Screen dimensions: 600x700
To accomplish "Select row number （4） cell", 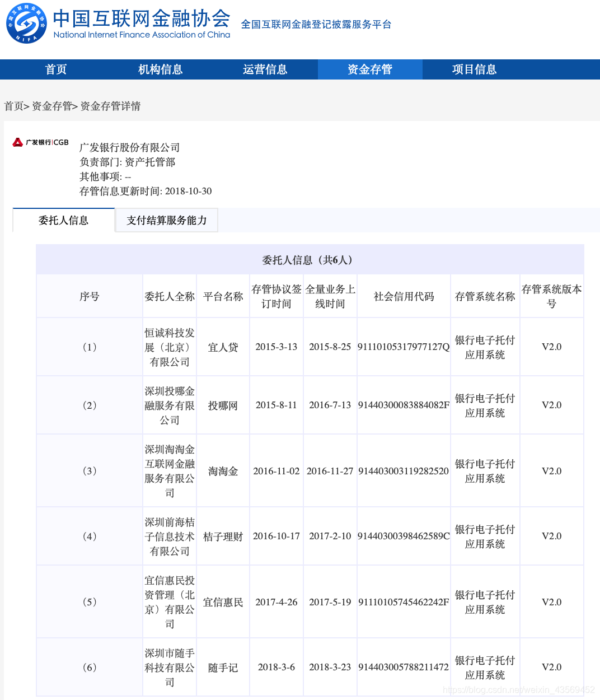I will click(x=90, y=536).
